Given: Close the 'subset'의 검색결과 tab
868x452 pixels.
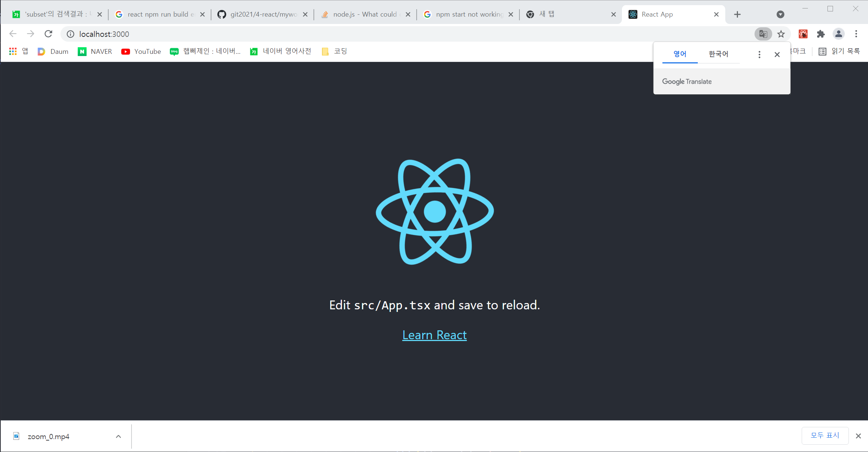Looking at the screenshot, I should (99, 14).
